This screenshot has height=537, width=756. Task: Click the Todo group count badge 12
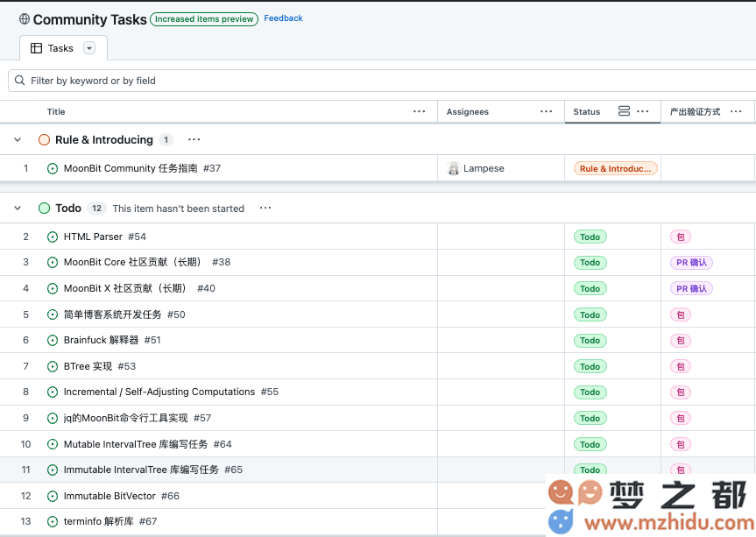pos(97,208)
